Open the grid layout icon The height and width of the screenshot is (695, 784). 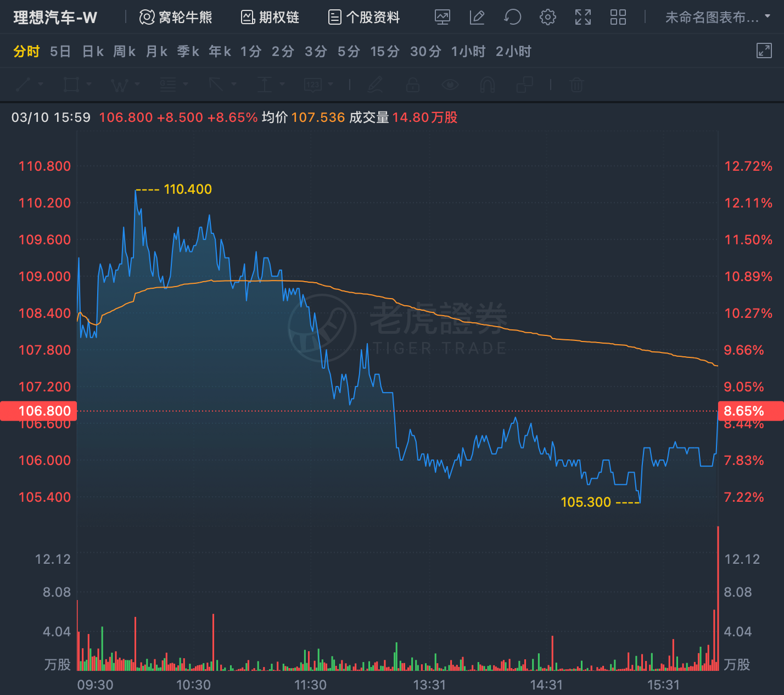click(x=618, y=18)
